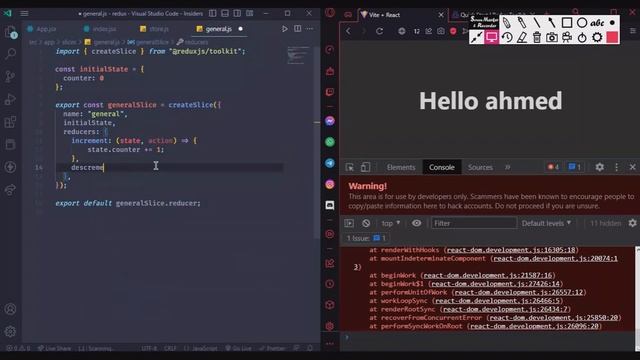Reload the browser page
The width and height of the screenshot is (640, 360).
[379, 31]
